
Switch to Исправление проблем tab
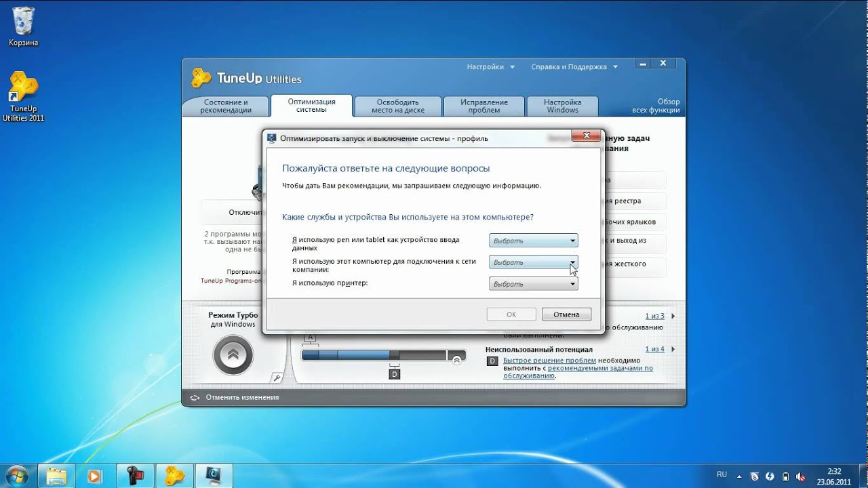[484, 106]
